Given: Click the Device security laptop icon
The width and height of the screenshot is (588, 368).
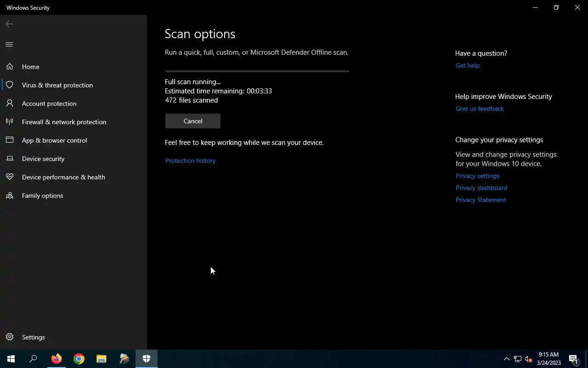Looking at the screenshot, I should click(x=10, y=159).
